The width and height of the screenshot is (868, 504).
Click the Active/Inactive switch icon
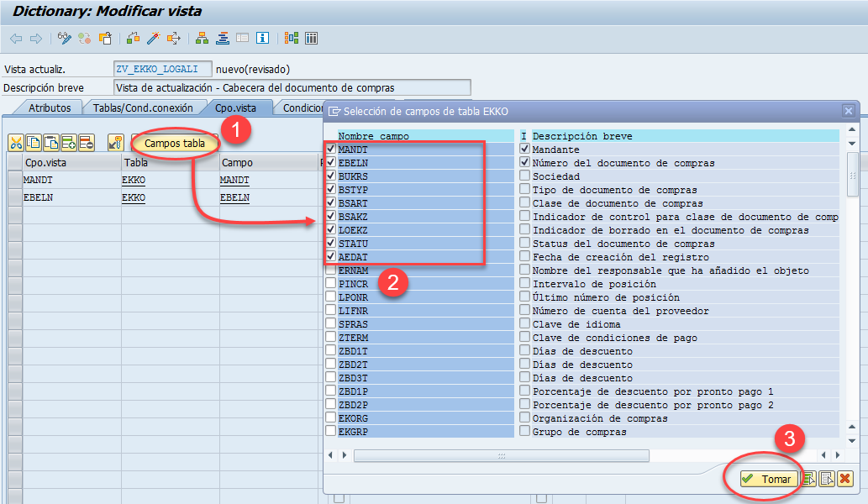(x=84, y=38)
